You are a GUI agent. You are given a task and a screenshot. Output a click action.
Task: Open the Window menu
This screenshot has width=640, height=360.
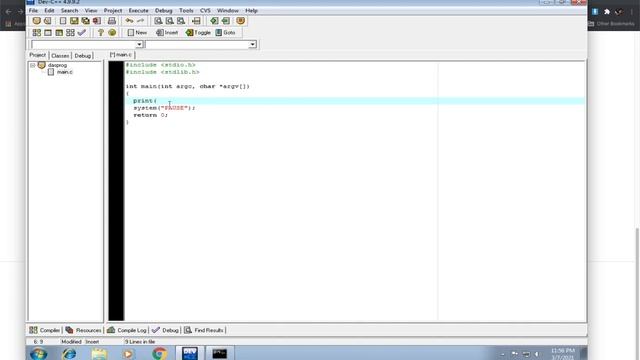click(228, 11)
